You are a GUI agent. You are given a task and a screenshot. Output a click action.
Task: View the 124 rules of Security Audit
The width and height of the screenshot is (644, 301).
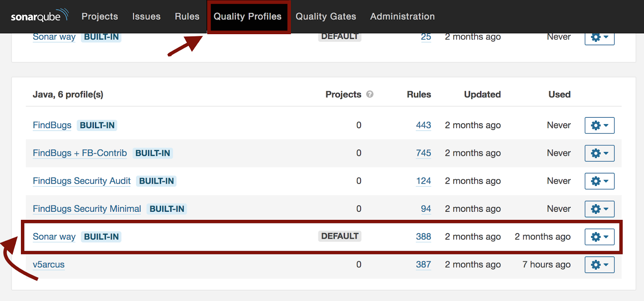(423, 181)
